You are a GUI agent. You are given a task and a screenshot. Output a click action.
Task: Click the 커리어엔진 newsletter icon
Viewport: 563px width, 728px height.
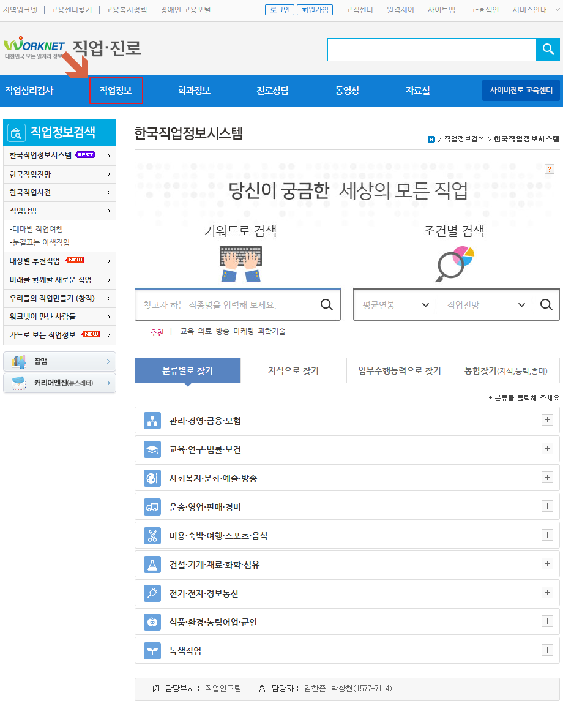[18, 383]
